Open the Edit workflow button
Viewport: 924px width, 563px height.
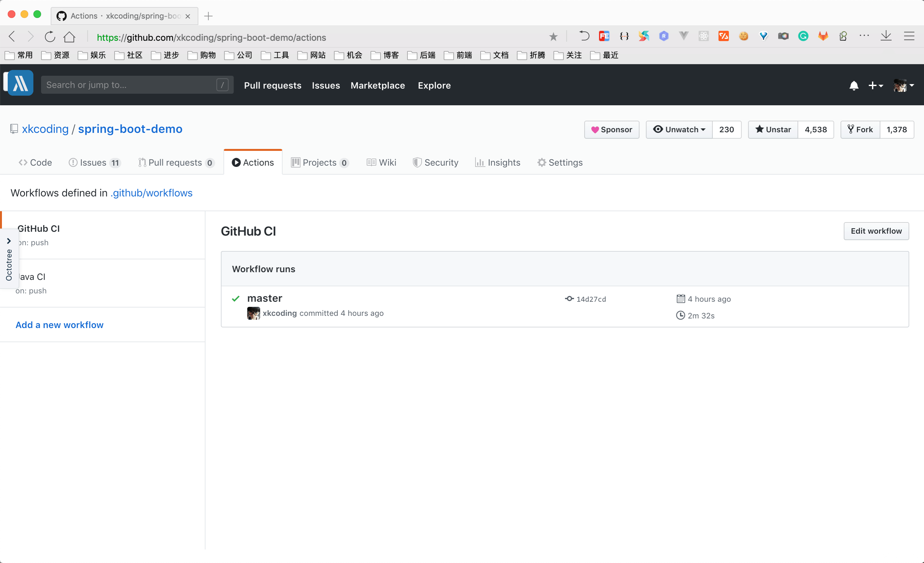pyautogui.click(x=876, y=231)
